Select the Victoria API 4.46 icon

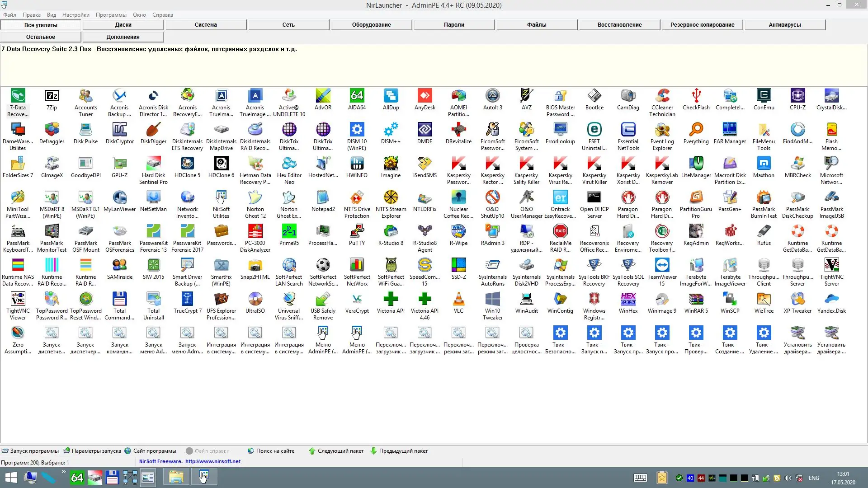pyautogui.click(x=425, y=299)
